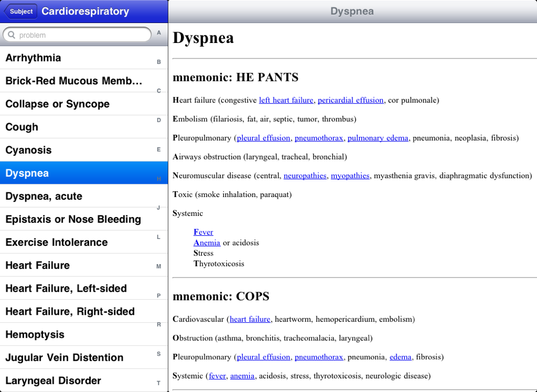This screenshot has height=392, width=537.
Task: Select Exercise Intolerance
Action: click(84, 242)
